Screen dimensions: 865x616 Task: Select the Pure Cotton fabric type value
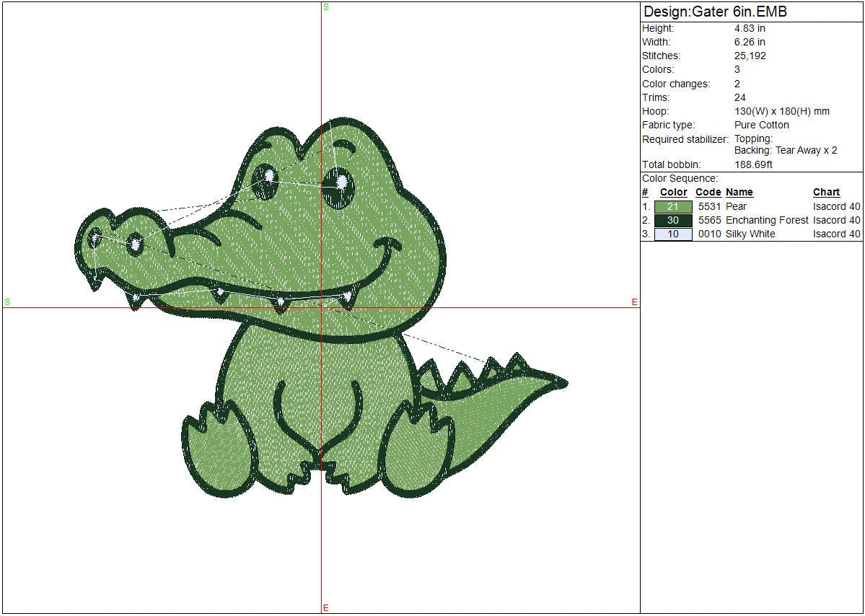click(x=761, y=125)
